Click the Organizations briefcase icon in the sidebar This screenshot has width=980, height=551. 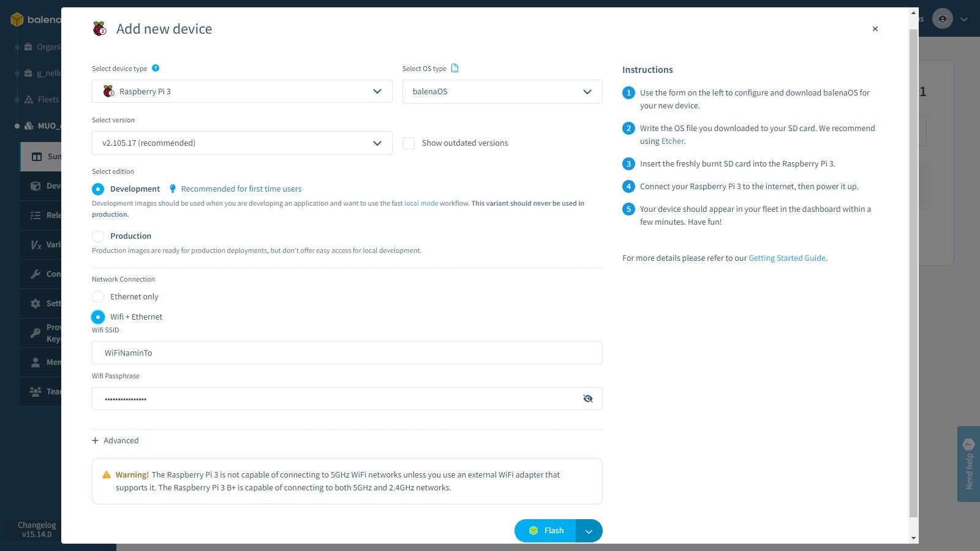(x=28, y=47)
